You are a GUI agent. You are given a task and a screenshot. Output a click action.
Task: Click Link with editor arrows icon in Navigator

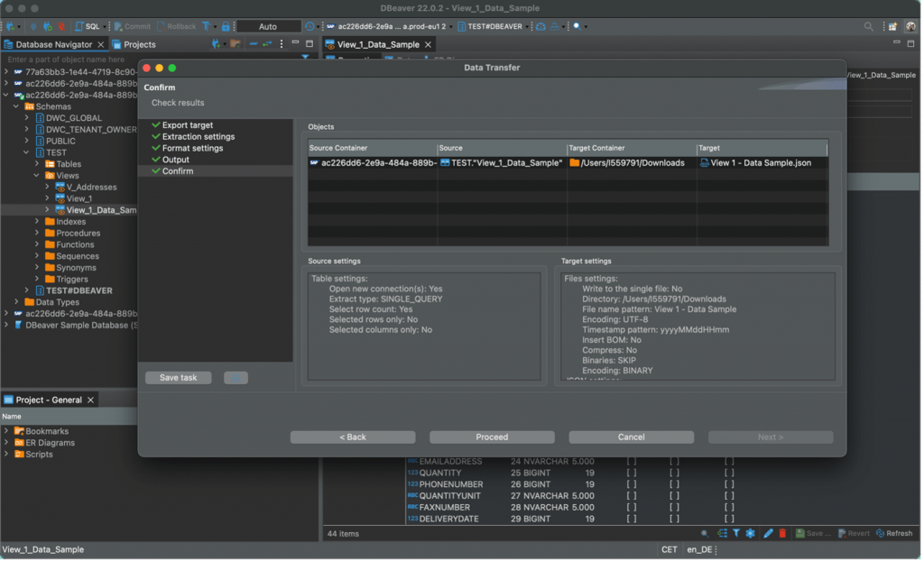click(x=267, y=44)
